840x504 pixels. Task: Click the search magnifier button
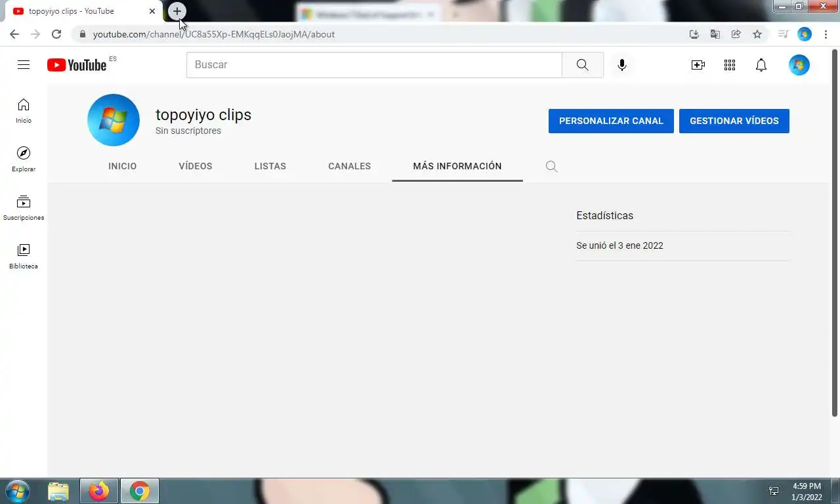[x=583, y=65]
